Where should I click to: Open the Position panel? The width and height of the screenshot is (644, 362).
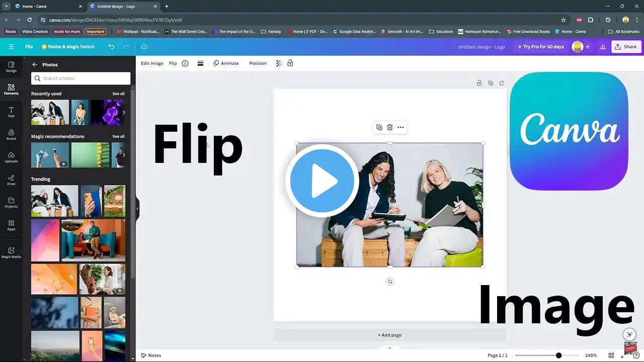(258, 63)
